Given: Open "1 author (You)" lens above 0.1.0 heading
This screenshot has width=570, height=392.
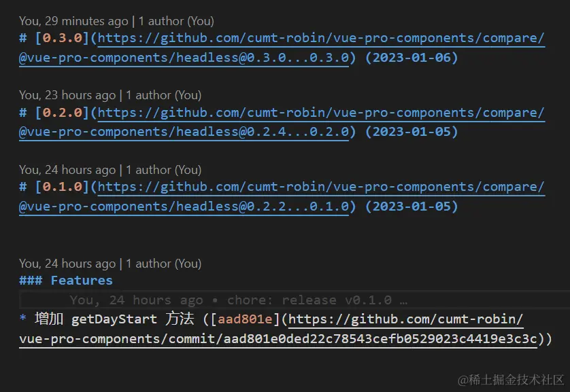Looking at the screenshot, I should 163,170.
